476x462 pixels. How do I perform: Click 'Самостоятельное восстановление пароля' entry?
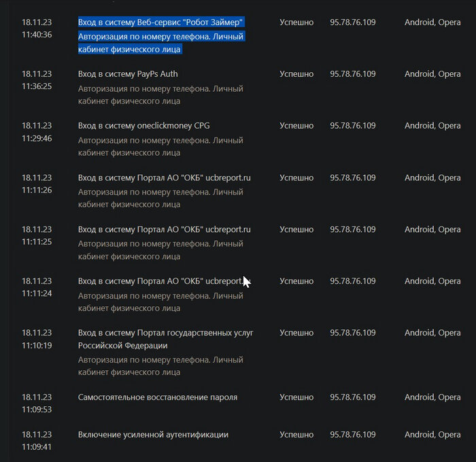click(x=158, y=397)
